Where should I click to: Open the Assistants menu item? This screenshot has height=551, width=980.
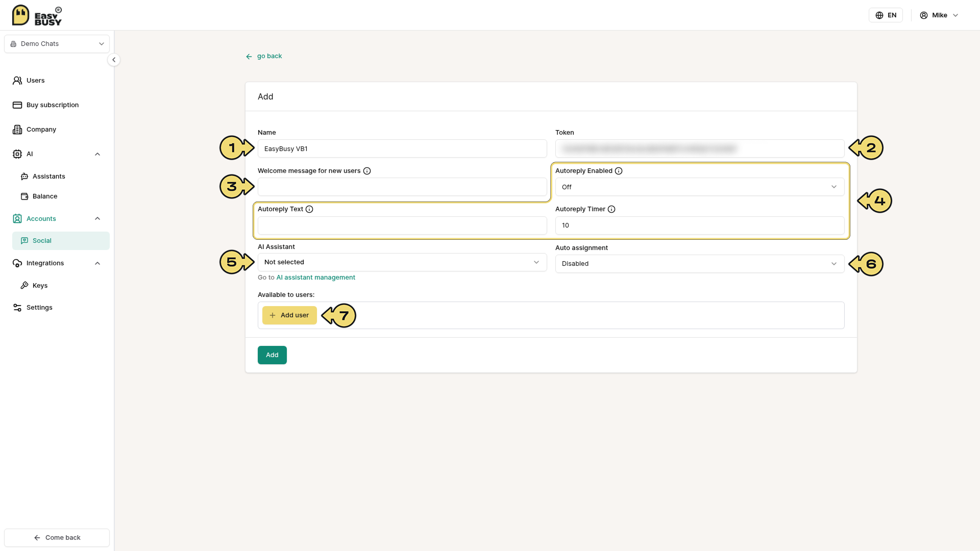61,177
